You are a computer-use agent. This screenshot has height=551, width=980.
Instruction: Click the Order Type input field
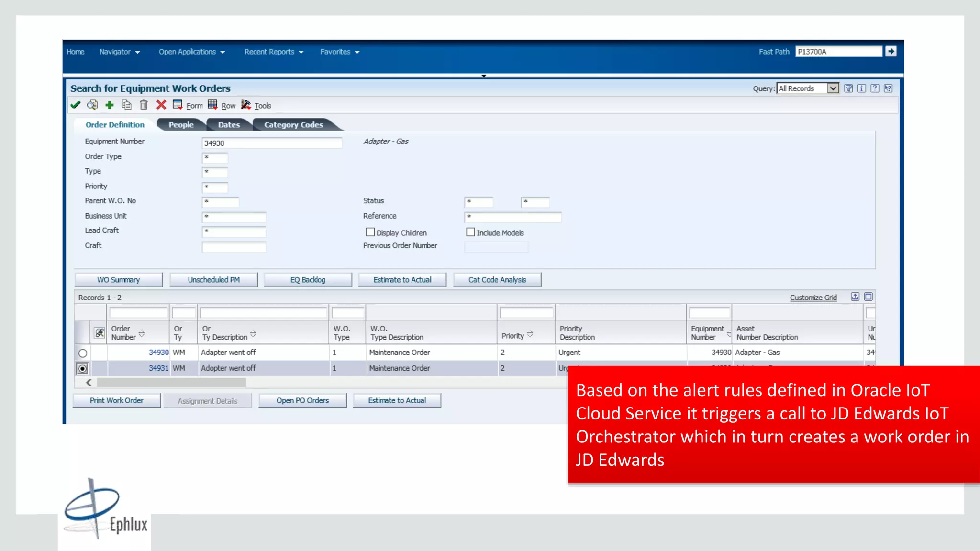215,157
